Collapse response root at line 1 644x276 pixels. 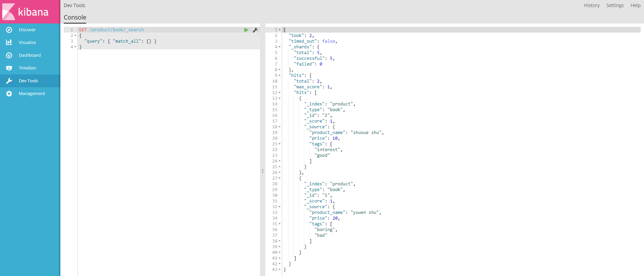pyautogui.click(x=280, y=30)
